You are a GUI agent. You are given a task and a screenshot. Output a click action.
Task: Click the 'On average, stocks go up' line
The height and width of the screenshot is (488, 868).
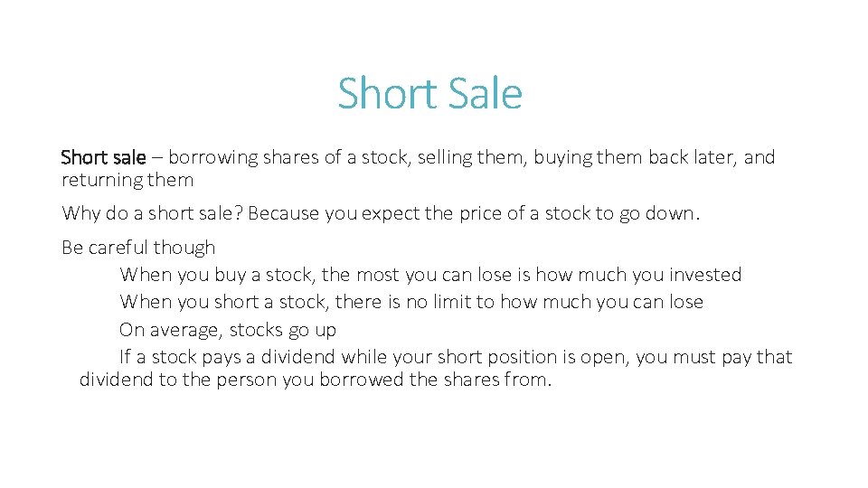(228, 330)
